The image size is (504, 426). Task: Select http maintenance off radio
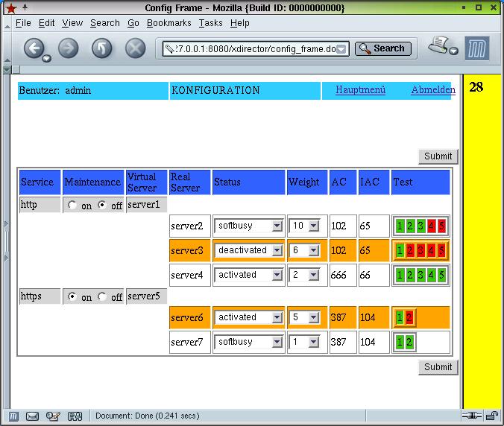point(102,205)
